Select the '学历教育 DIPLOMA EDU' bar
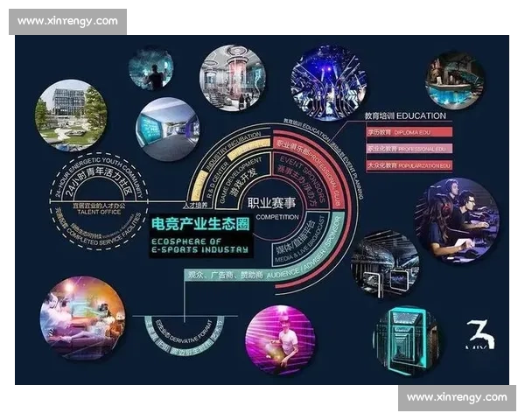Image resolution: width=525 pixels, height=420 pixels. [x=409, y=132]
